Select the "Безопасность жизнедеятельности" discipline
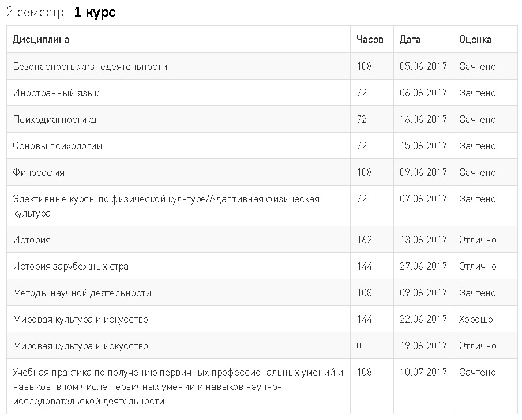This screenshot has width=522, height=420. coord(90,66)
